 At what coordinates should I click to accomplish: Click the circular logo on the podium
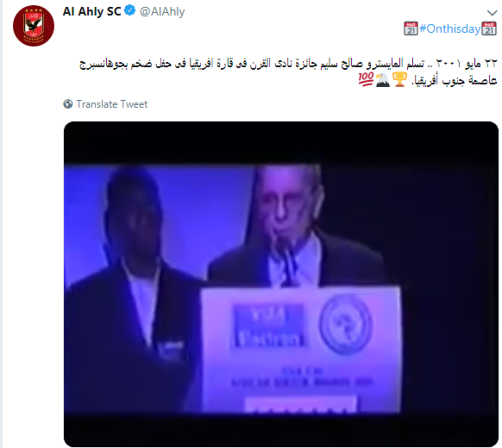point(346,324)
